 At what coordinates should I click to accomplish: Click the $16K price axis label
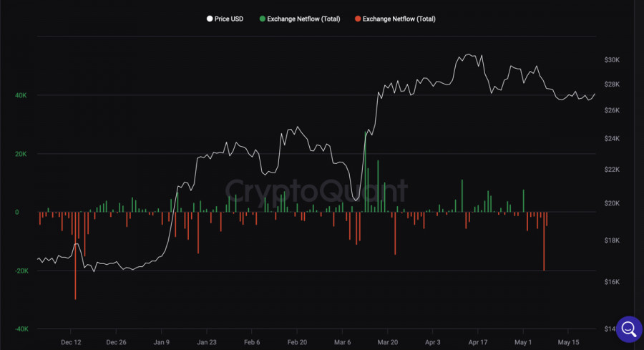pyautogui.click(x=612, y=282)
